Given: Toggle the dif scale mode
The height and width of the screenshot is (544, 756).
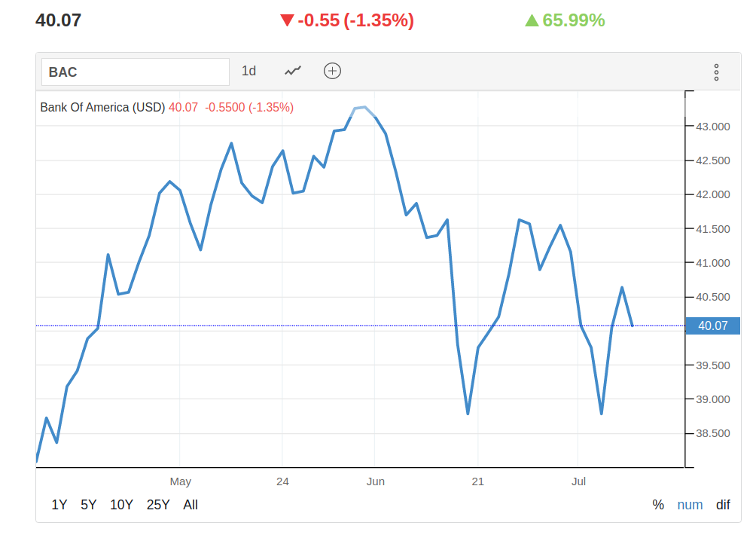Looking at the screenshot, I should coord(723,505).
